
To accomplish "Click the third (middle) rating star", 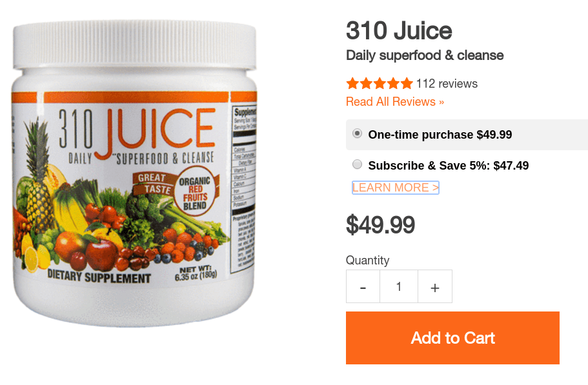I will 380,84.
